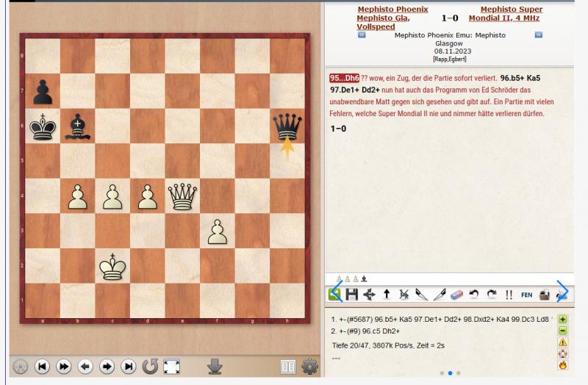This screenshot has height=385, width=588.
Task: Flip the chess board orientation
Action: 150,365
